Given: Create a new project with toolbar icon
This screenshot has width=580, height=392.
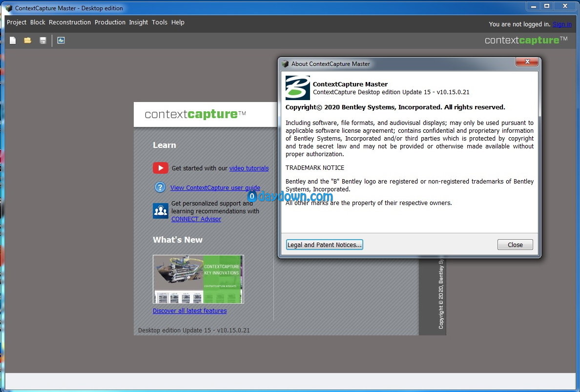Looking at the screenshot, I should [x=13, y=41].
